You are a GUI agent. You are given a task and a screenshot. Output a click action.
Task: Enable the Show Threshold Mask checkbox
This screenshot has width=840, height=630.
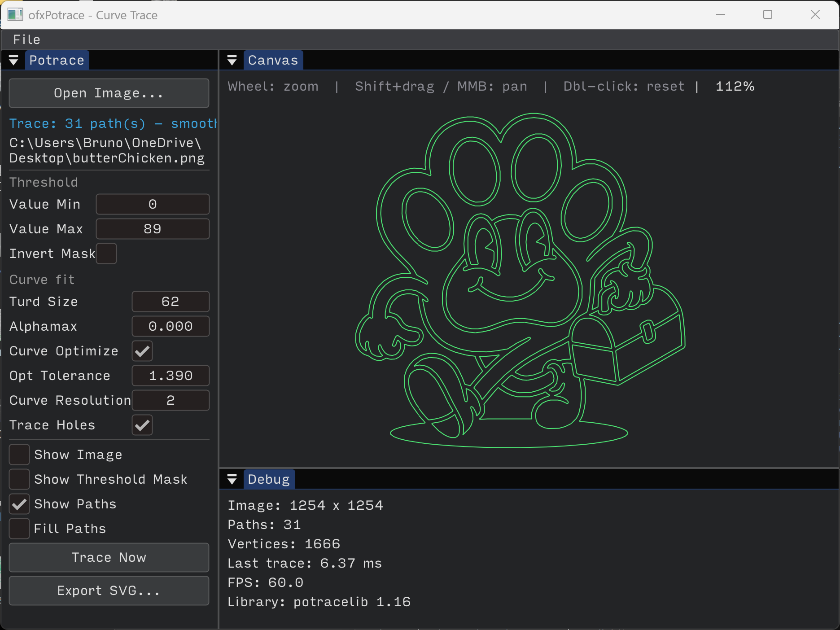(19, 479)
